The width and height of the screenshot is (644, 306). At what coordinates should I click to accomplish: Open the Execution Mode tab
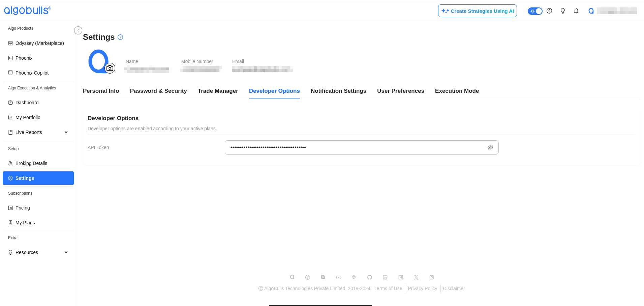457,91
